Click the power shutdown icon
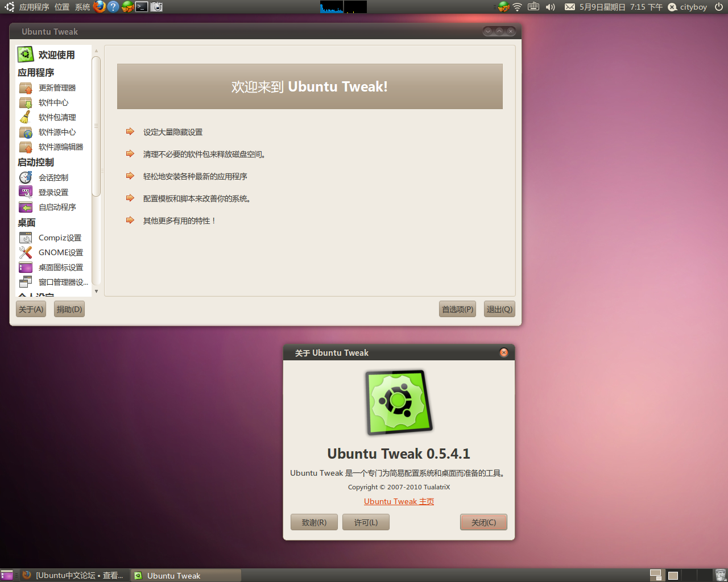 tap(719, 7)
